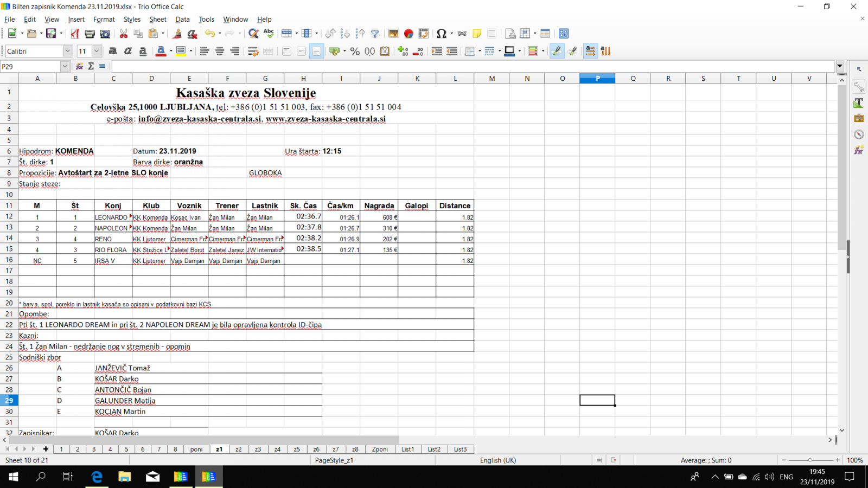Expand the font size dropdown
Screen dimensions: 868x488
click(x=97, y=51)
